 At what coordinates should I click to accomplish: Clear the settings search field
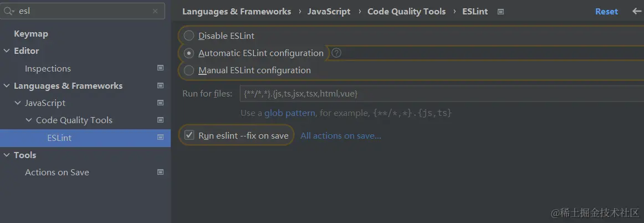point(155,11)
